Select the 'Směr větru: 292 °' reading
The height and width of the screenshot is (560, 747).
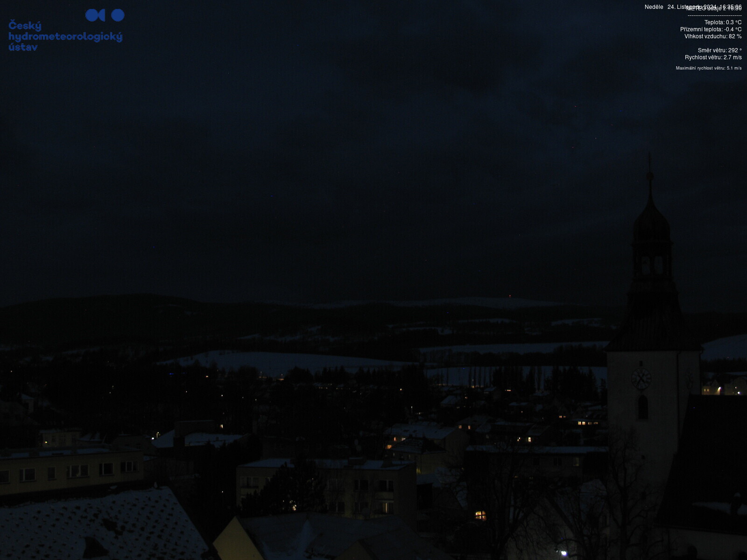click(x=719, y=50)
